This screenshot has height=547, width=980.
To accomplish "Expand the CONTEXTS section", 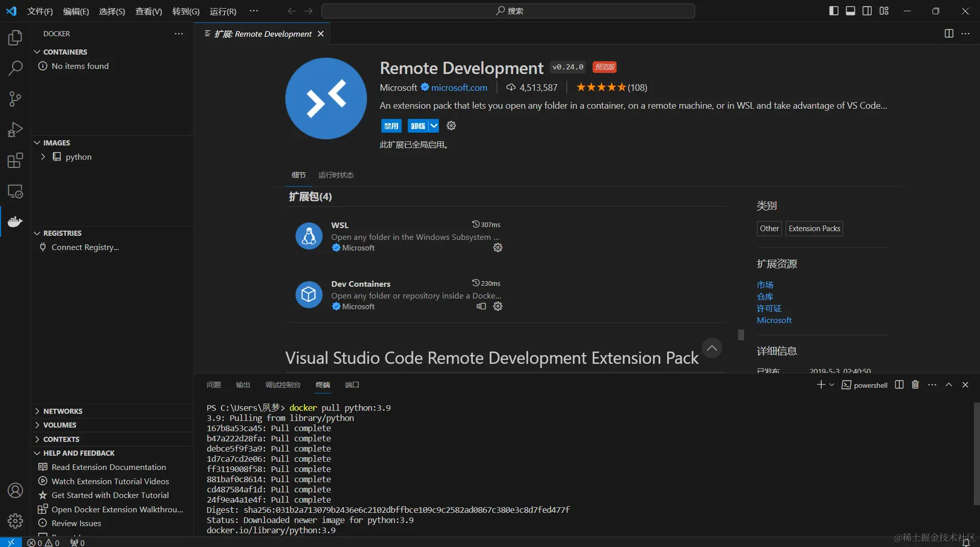I will coord(37,439).
